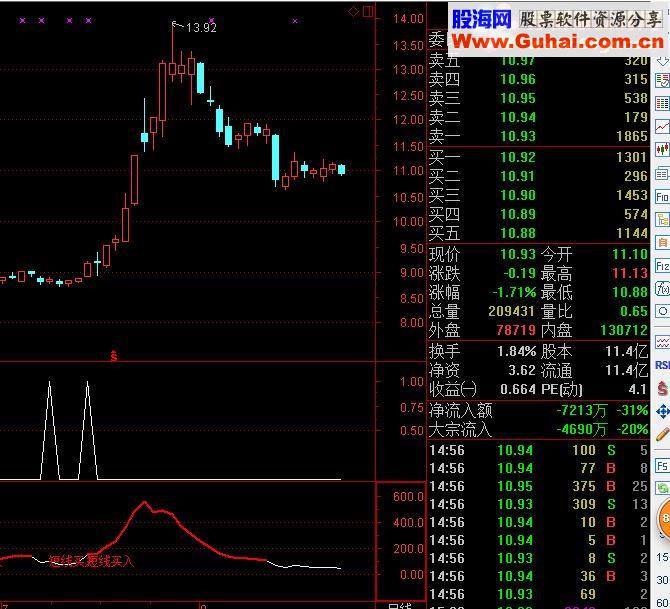Click the orange round badge in sidebar
Screen dimensions: 670x609
click(x=664, y=518)
